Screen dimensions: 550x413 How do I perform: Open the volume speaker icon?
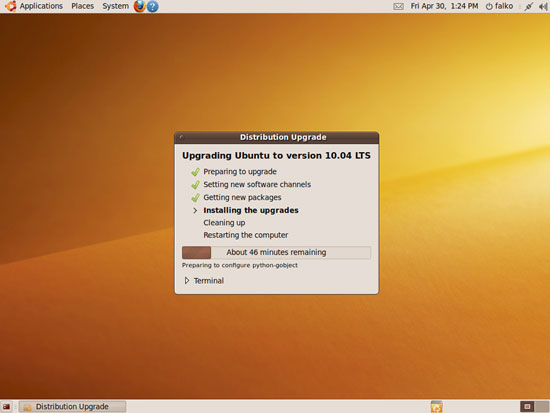click(x=543, y=6)
